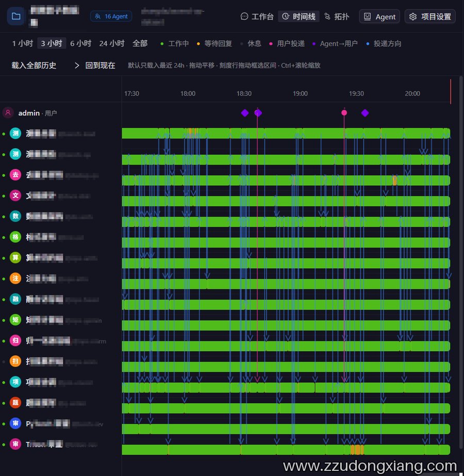464x476 pixels.
Task: Select the 归 agent avatar
Action: [15, 340]
